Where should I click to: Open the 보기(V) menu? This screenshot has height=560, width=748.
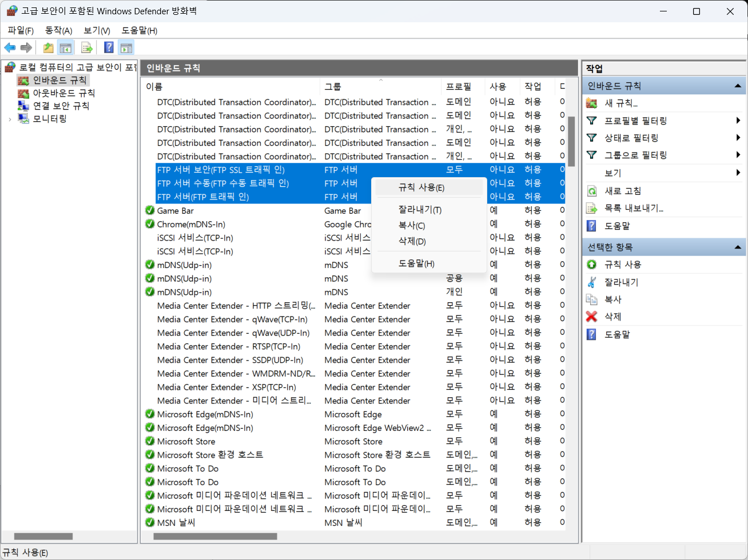[x=97, y=30]
